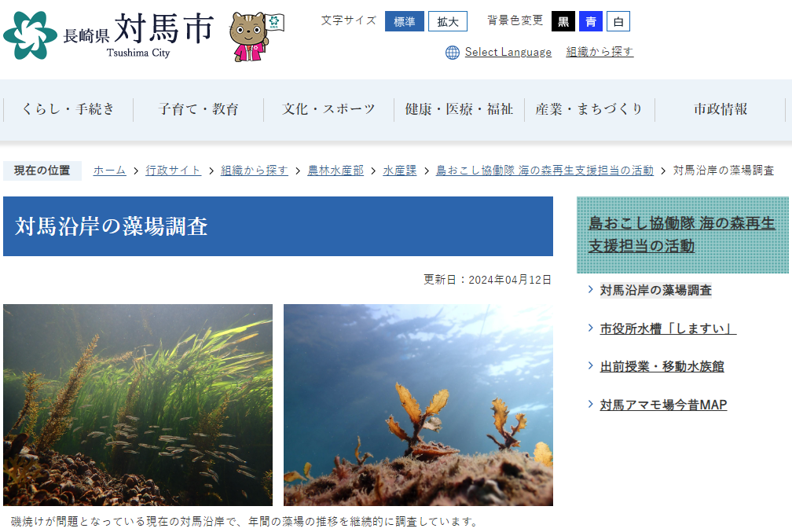
Task: Click the tiger cat mascot character
Action: 257,36
